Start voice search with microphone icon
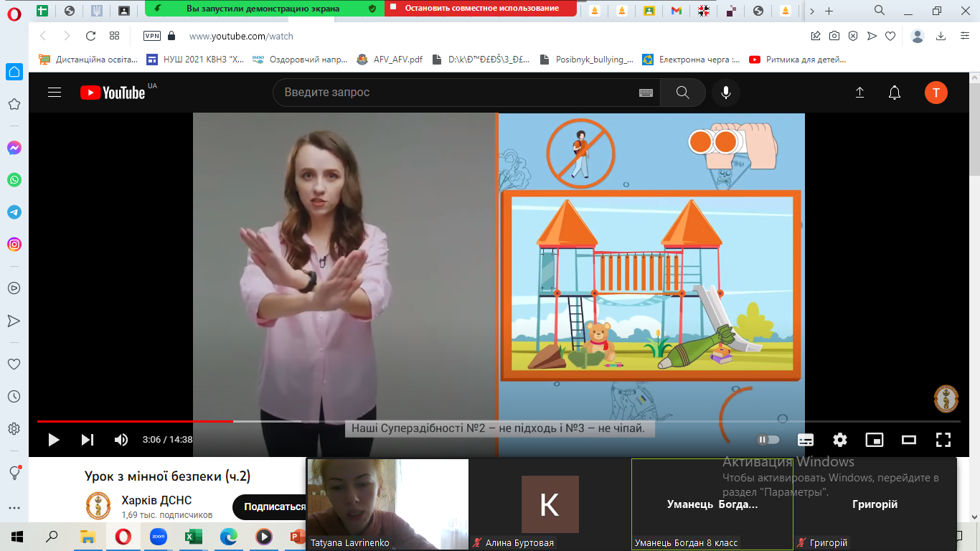The height and width of the screenshot is (551, 980). 726,93
